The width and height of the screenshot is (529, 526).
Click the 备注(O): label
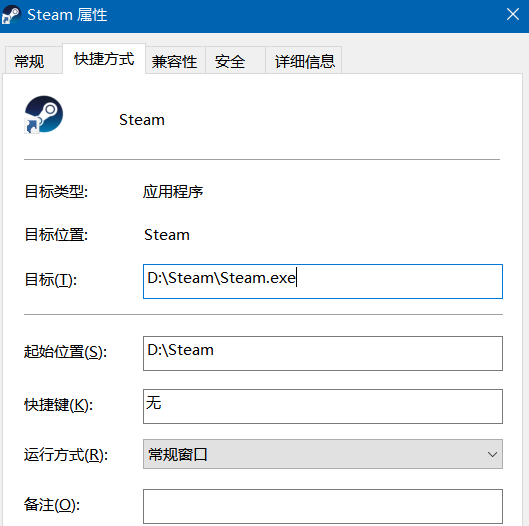pyautogui.click(x=52, y=505)
